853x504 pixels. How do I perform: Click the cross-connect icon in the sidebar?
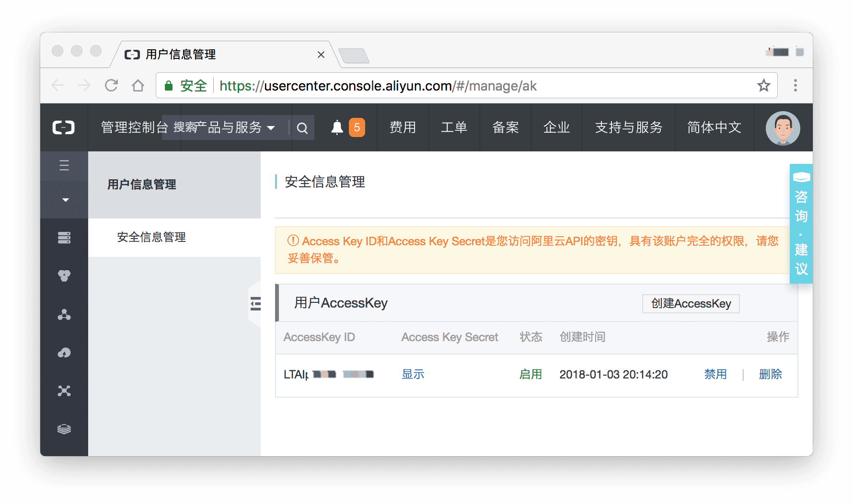(64, 391)
